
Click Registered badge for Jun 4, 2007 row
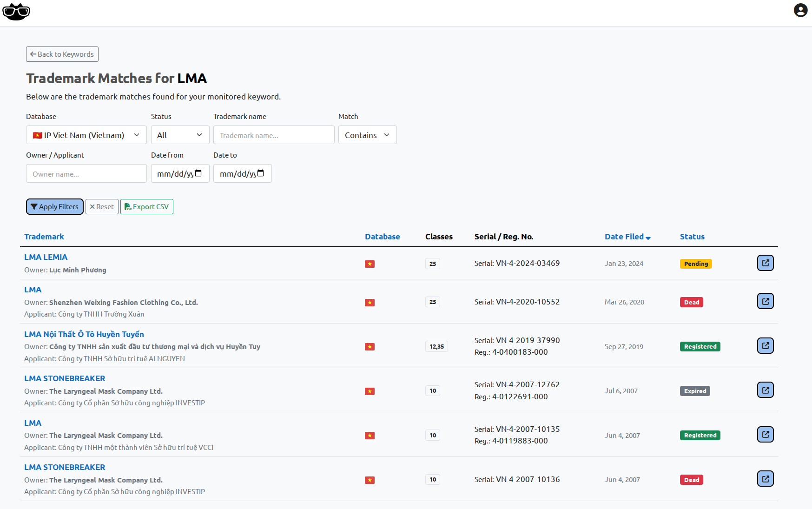tap(700, 435)
